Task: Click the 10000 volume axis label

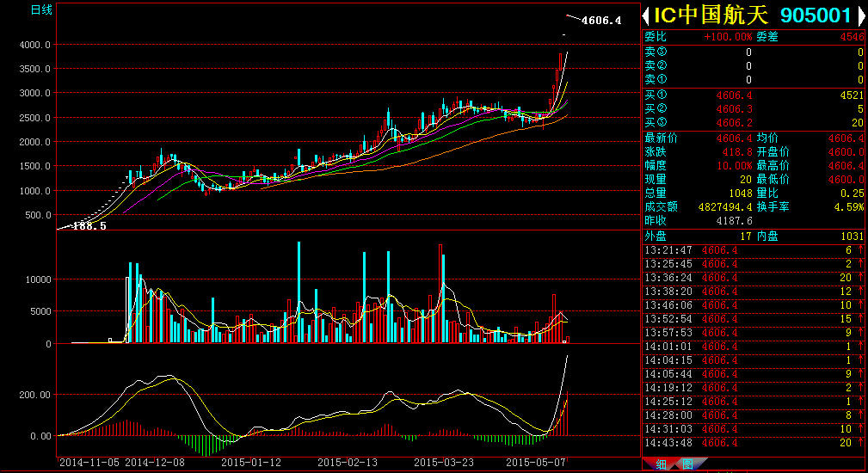Action: tap(38, 279)
